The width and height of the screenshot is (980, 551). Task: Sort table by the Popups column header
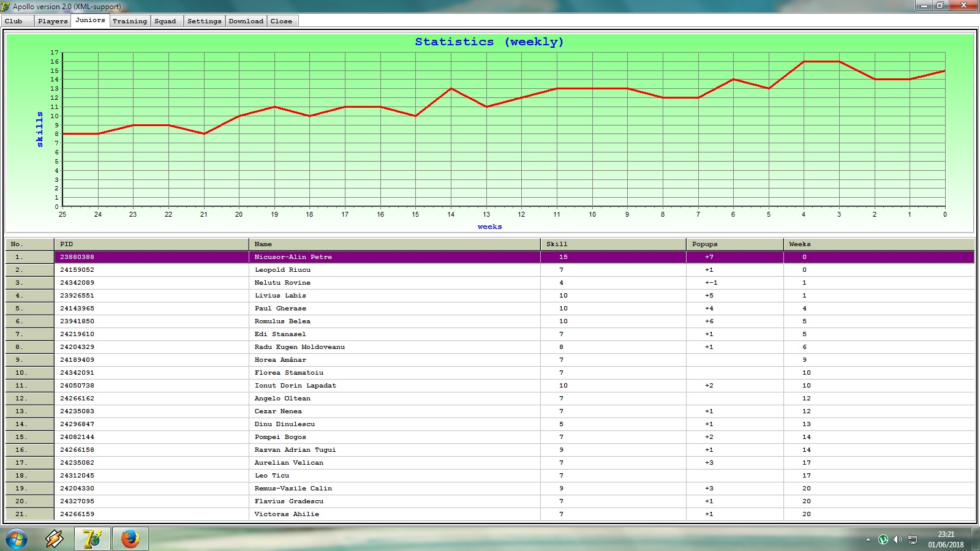(x=734, y=244)
